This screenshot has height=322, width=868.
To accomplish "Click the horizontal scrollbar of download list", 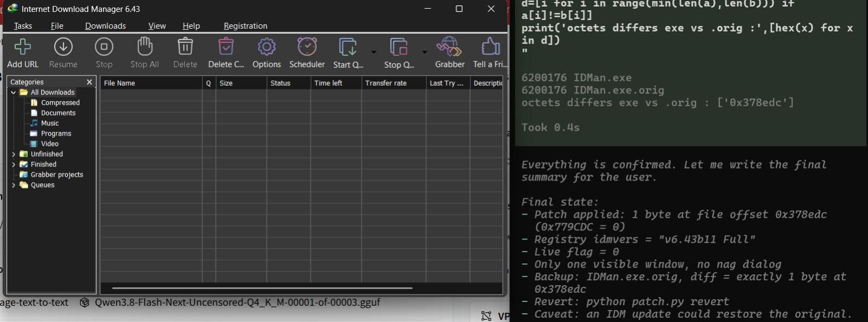I will 262,288.
